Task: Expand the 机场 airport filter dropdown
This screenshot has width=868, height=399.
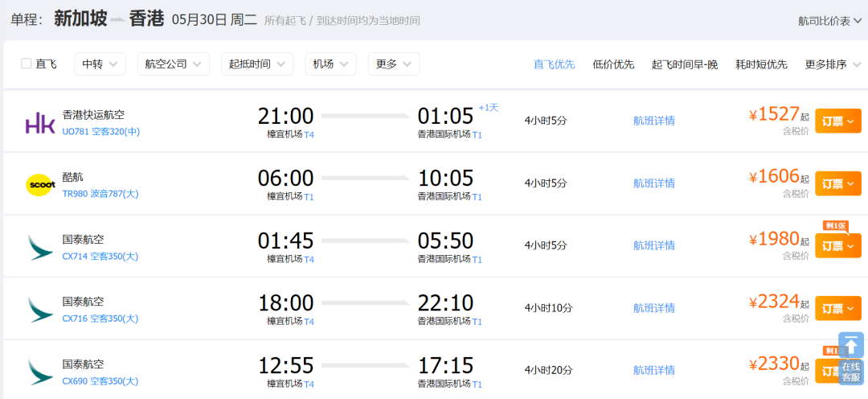Action: coord(330,64)
